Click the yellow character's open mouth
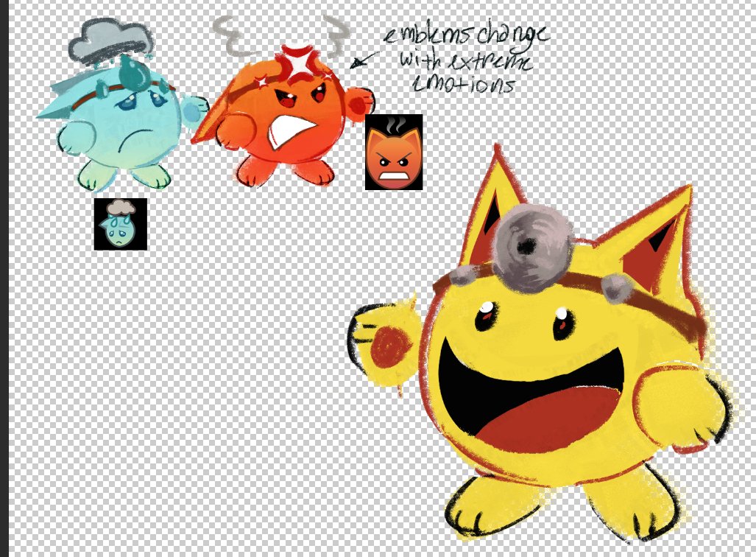756x557 pixels. point(530,396)
